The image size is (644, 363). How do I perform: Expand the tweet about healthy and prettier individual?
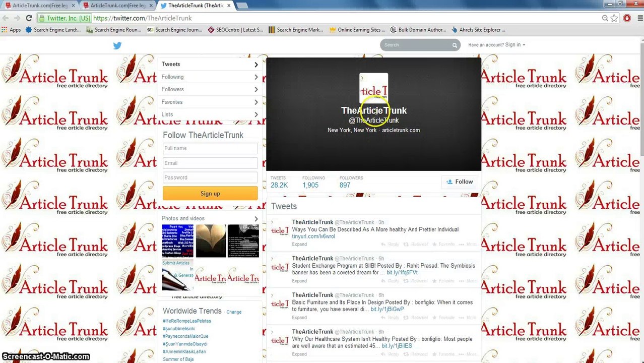[x=299, y=245]
